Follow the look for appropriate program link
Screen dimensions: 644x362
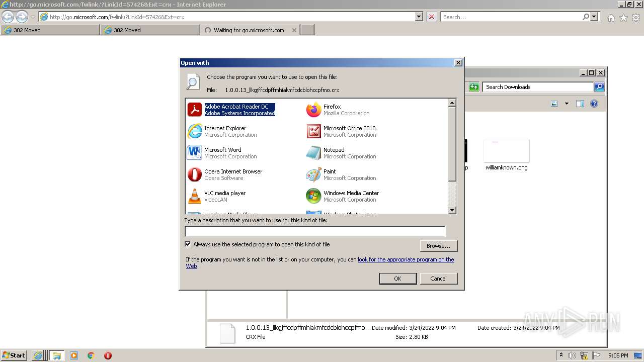(406, 259)
